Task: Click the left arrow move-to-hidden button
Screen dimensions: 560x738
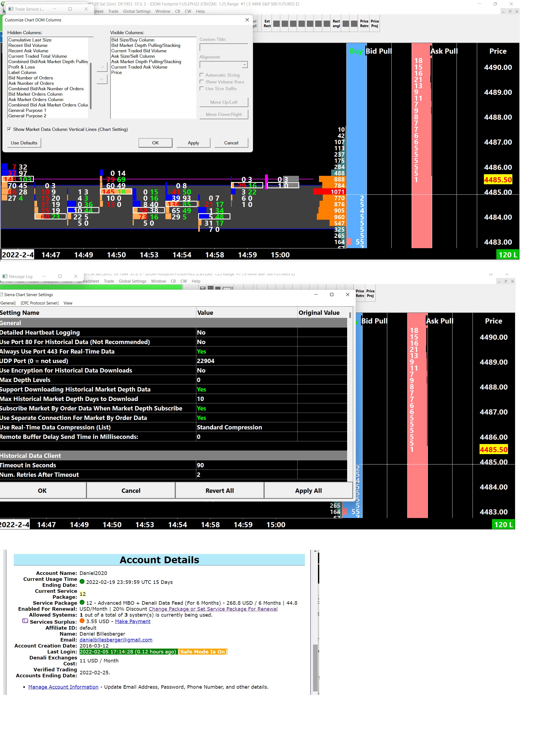Action: 102,79
